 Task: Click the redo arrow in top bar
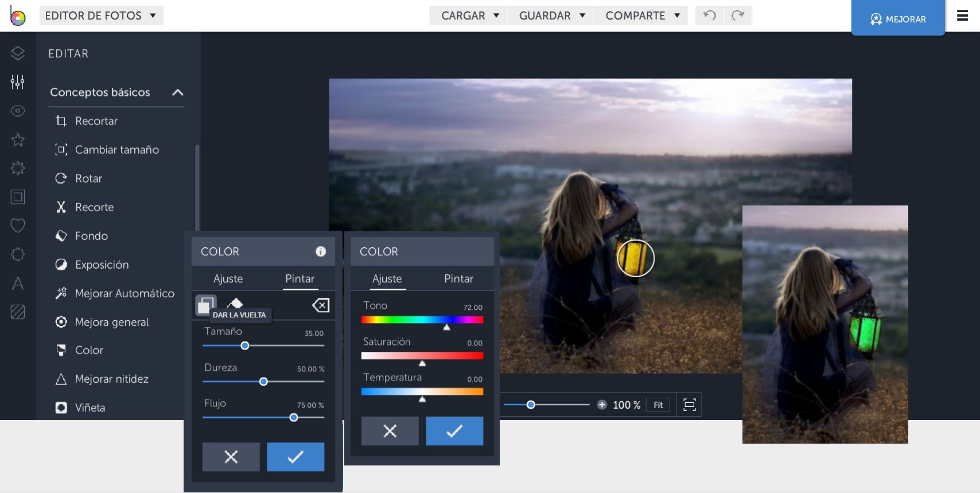click(x=738, y=15)
